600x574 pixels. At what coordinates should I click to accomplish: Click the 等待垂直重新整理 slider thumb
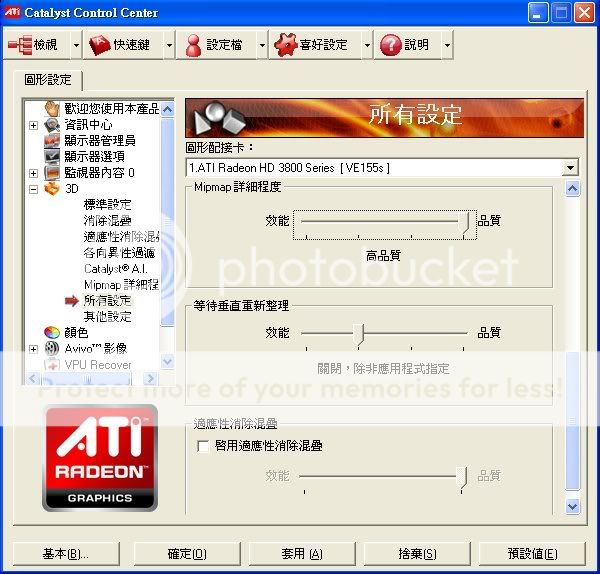point(359,334)
